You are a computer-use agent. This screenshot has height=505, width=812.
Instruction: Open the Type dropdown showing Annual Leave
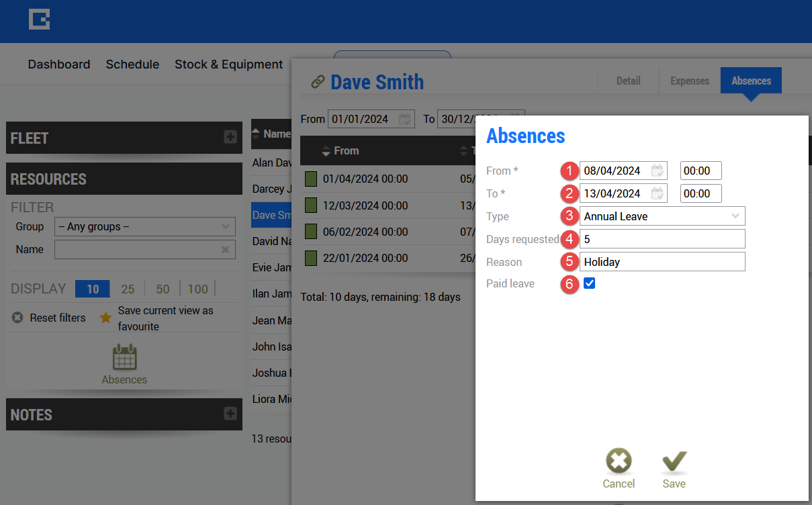[x=662, y=216]
